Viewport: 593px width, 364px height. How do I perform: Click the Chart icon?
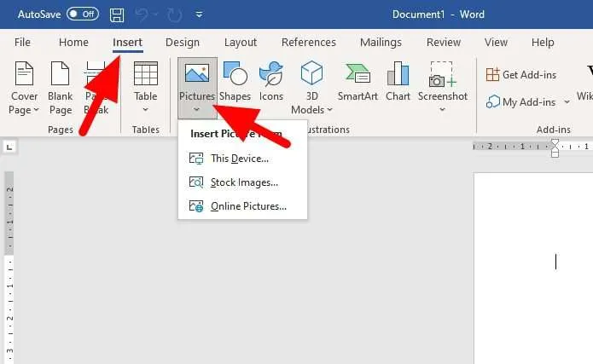tap(398, 73)
